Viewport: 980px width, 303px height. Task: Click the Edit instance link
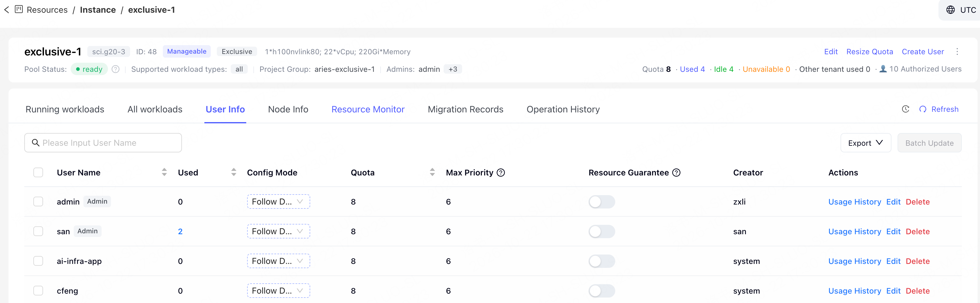(831, 52)
